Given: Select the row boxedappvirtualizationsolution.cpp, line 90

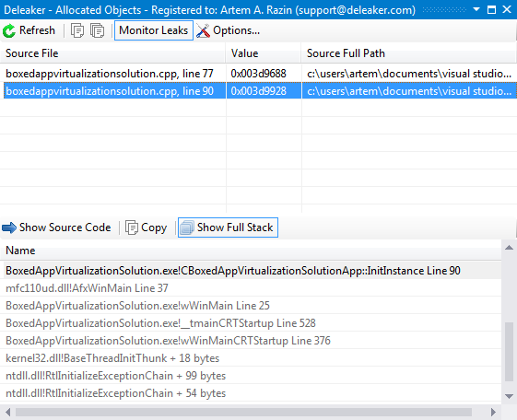Looking at the screenshot, I should click(x=258, y=91).
